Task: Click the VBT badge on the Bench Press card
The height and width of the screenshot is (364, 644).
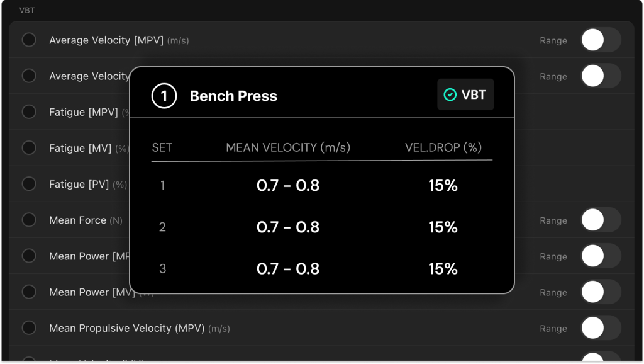Action: 465,94
